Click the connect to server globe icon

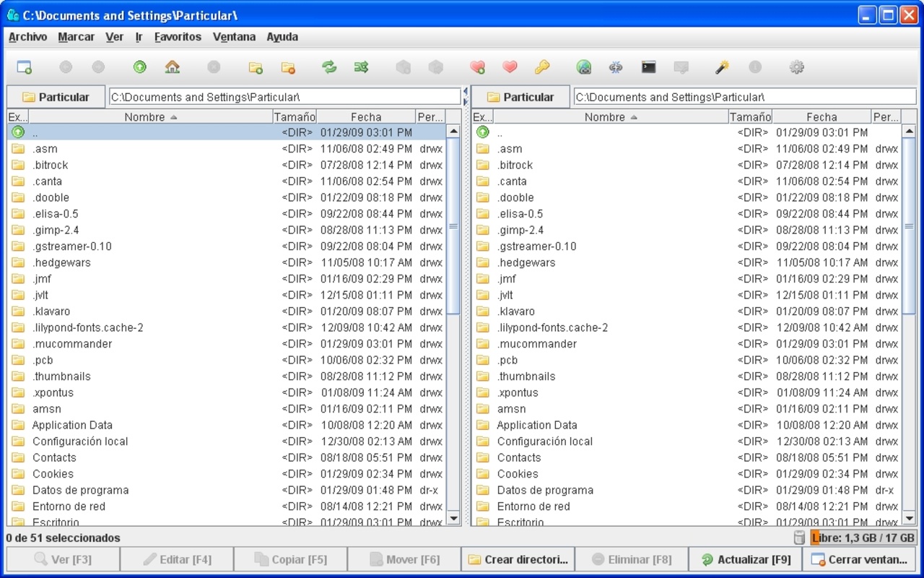click(584, 67)
